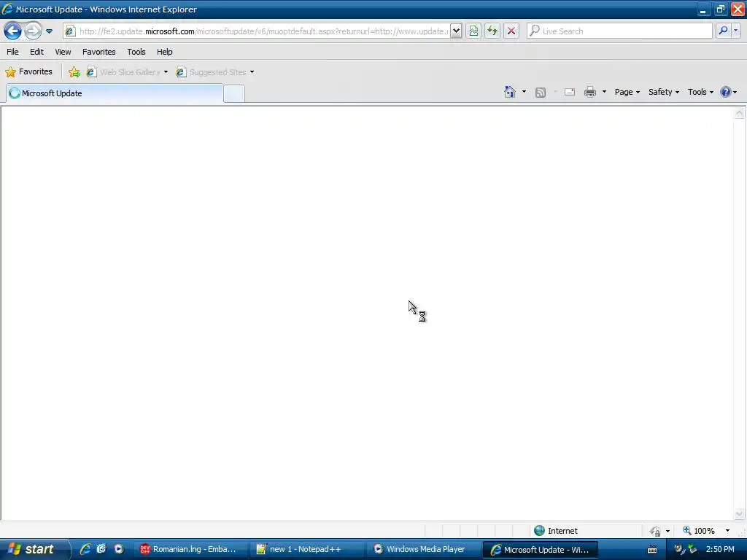Screen dimensions: 747x560
Task: Restore down the Internet Explorer window
Action: pos(720,9)
